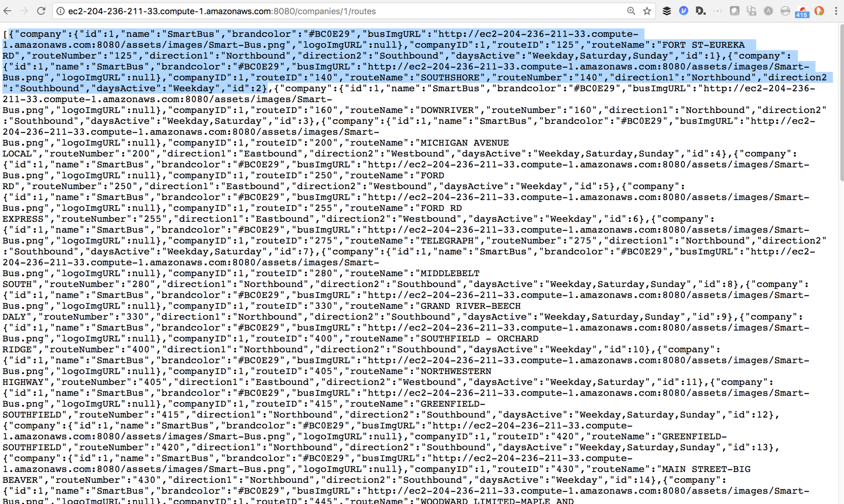Open the crossed-out WWW extension

pos(785,11)
